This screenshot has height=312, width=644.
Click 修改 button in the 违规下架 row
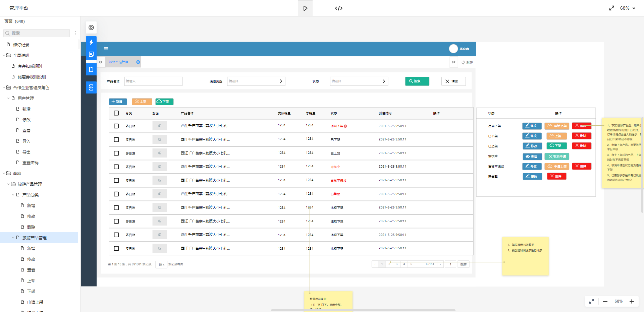pyautogui.click(x=532, y=126)
